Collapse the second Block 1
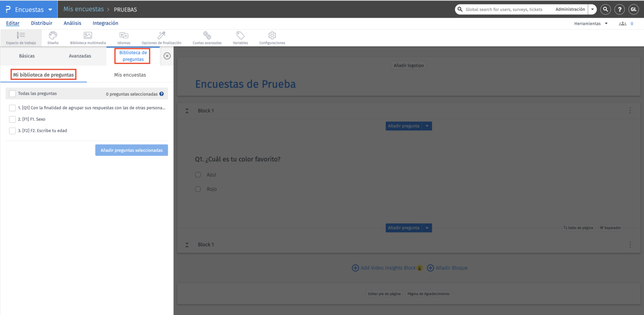The width and height of the screenshot is (644, 315). [x=187, y=244]
